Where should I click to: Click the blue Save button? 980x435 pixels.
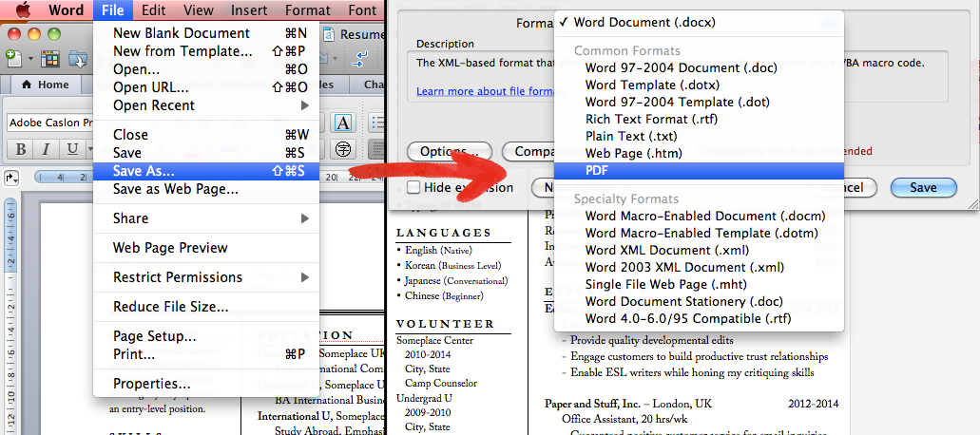(923, 187)
